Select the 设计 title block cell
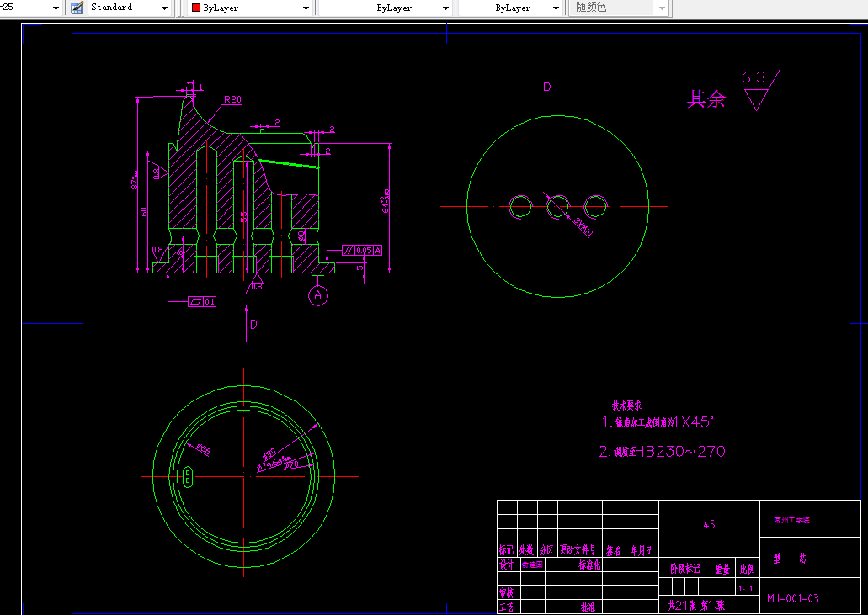868x615 pixels. click(x=507, y=565)
